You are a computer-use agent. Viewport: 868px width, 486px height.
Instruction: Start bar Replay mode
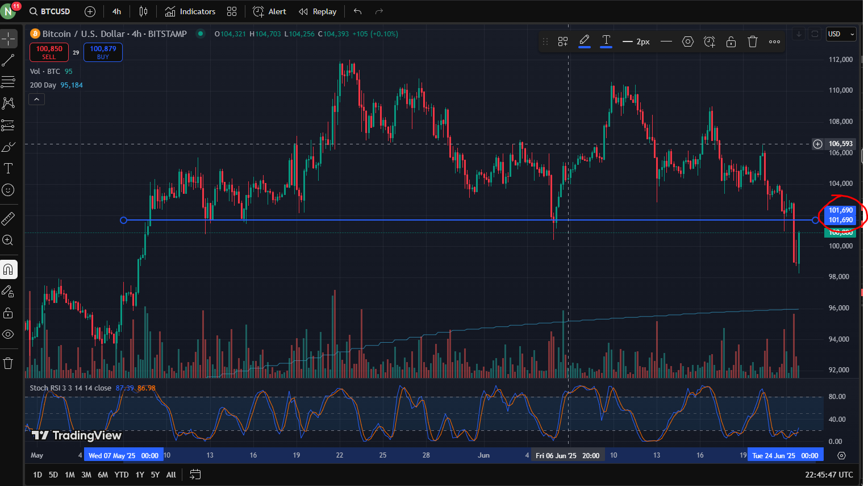[x=318, y=11]
